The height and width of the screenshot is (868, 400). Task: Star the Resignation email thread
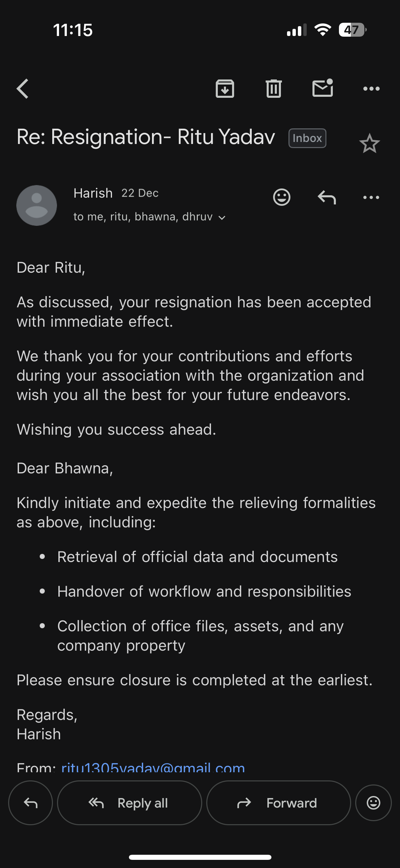(369, 144)
